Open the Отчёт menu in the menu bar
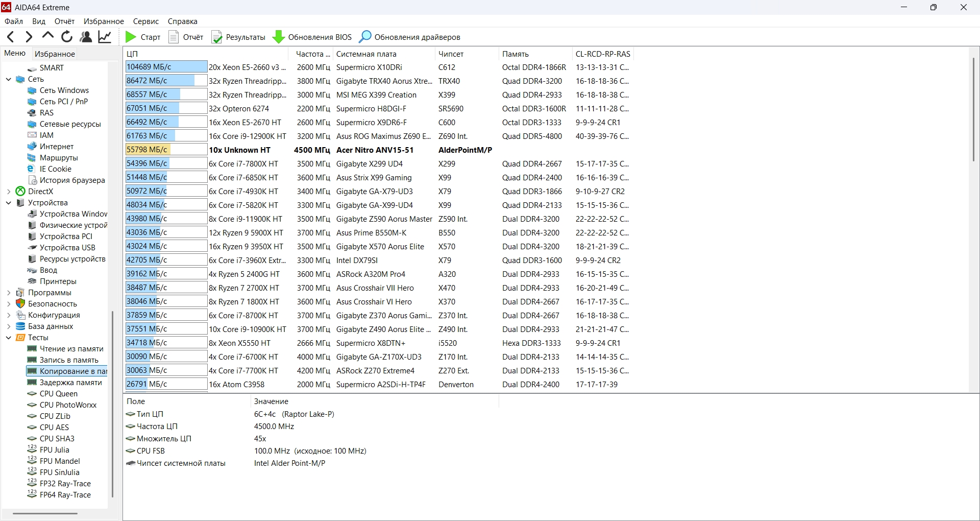 64,21
